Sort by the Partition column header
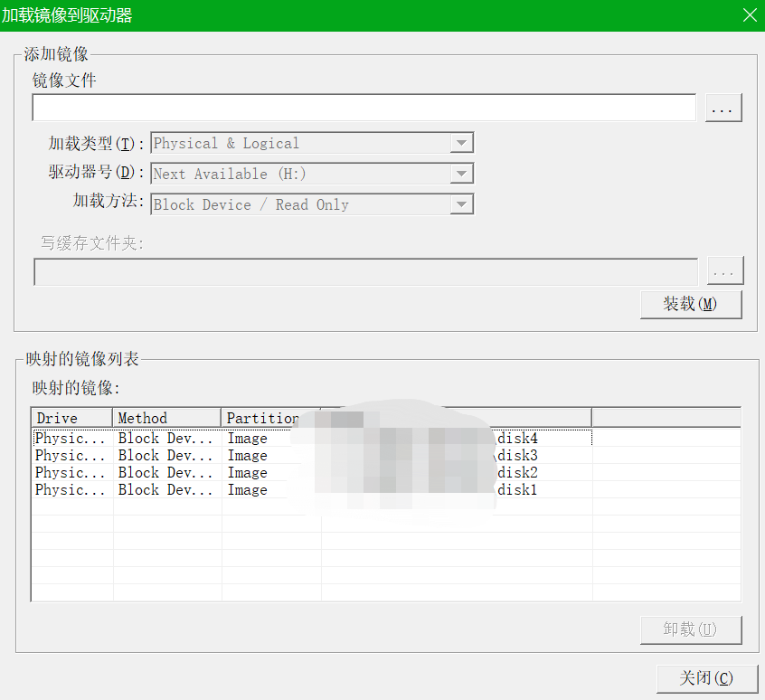The image size is (765, 700). click(x=270, y=418)
